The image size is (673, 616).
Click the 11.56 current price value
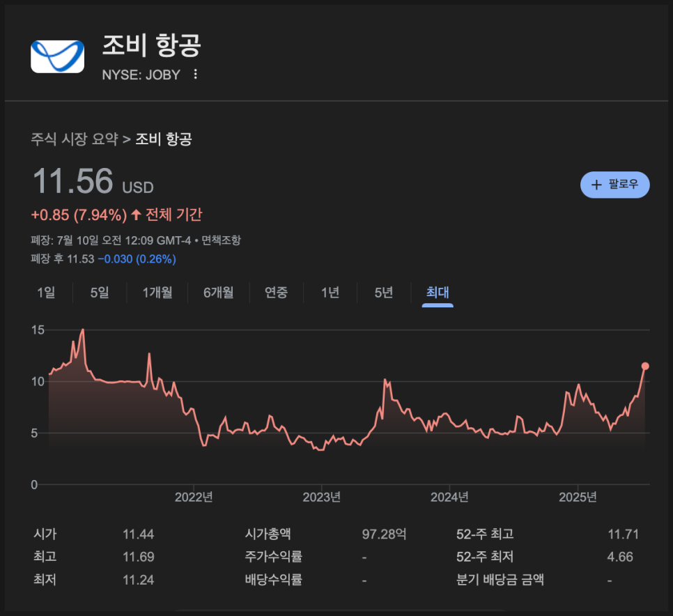point(73,181)
